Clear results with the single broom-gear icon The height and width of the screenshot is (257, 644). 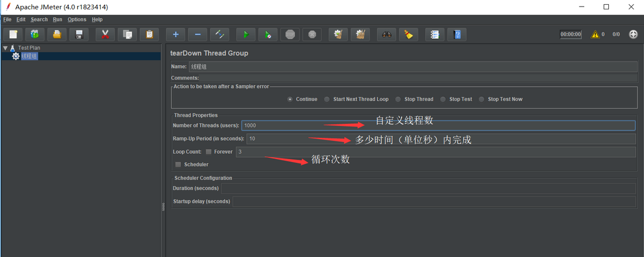click(x=338, y=35)
